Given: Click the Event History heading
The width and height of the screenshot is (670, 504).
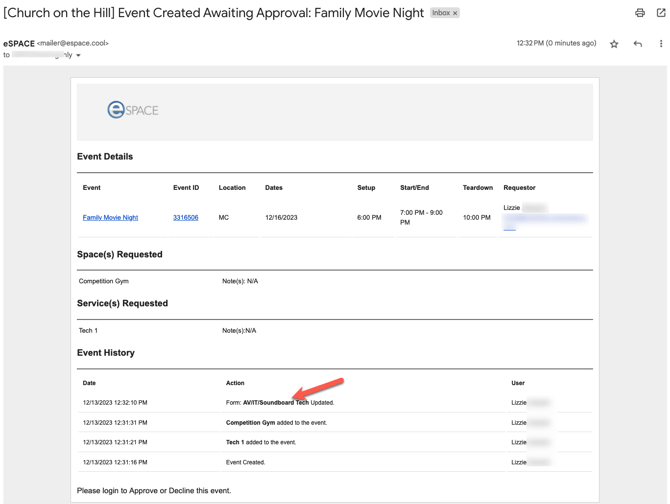Looking at the screenshot, I should (105, 353).
